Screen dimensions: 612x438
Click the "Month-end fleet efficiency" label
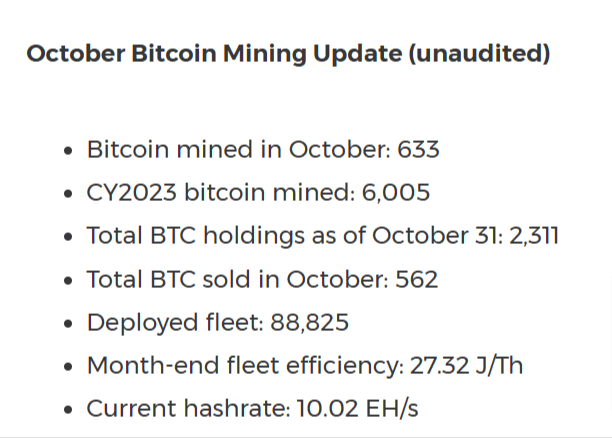[243, 366]
